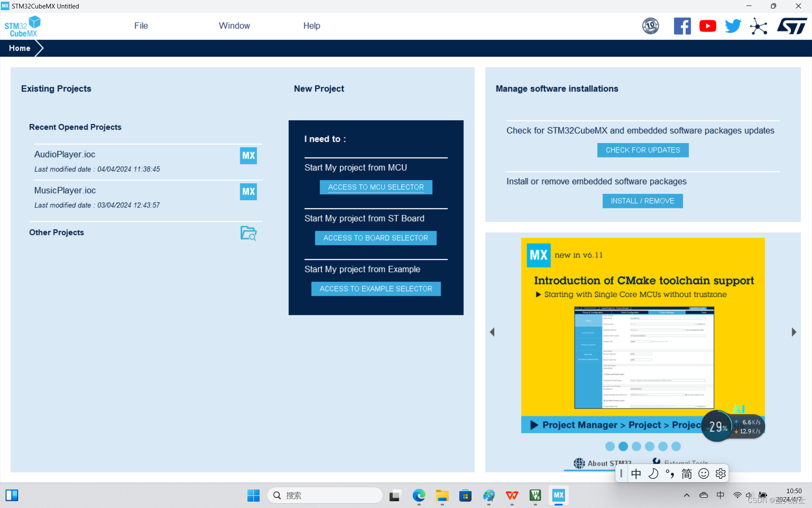Open MusicPlayer.ioc via its MX icon

point(248,191)
